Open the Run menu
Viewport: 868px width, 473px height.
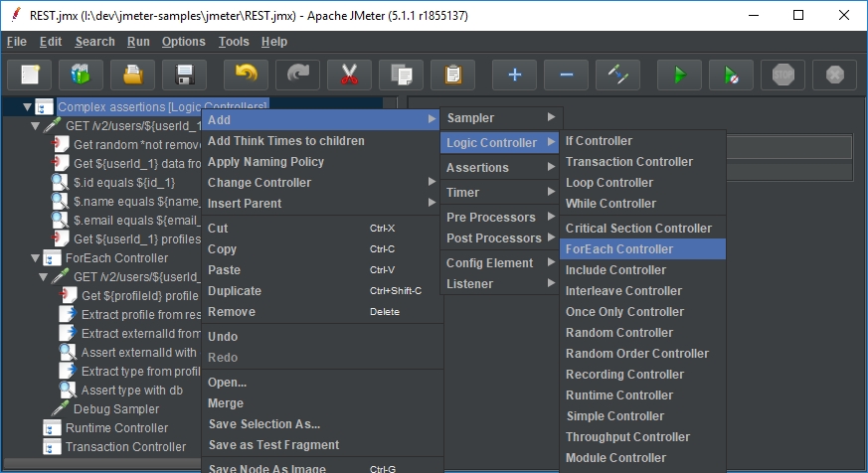point(138,42)
